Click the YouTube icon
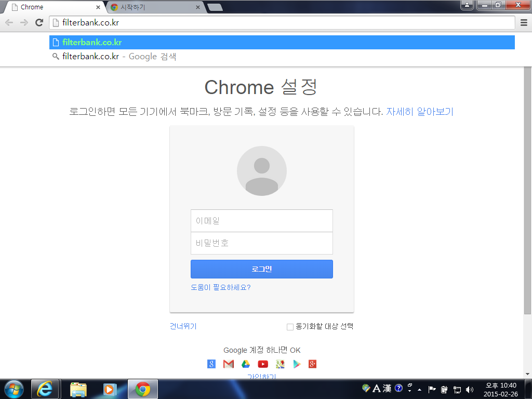Image resolution: width=532 pixels, height=399 pixels. (263, 364)
